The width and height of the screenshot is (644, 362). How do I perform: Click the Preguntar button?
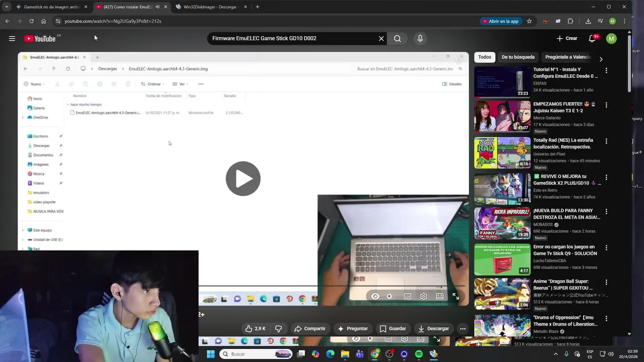coord(352,329)
